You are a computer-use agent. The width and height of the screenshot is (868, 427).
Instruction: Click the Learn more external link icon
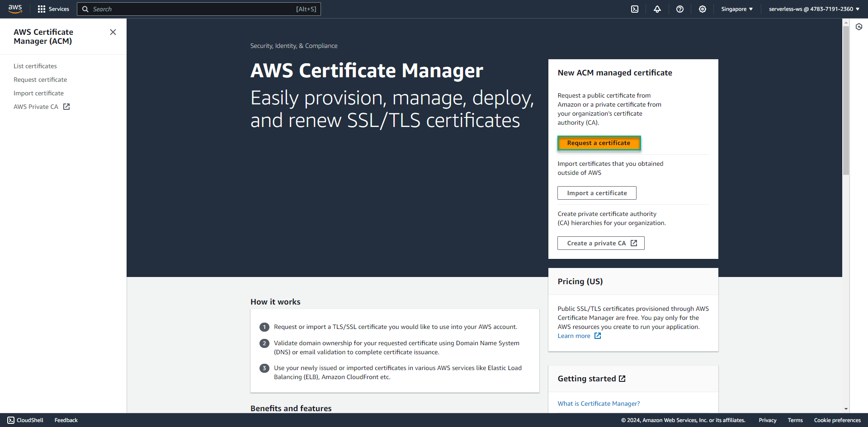point(598,336)
